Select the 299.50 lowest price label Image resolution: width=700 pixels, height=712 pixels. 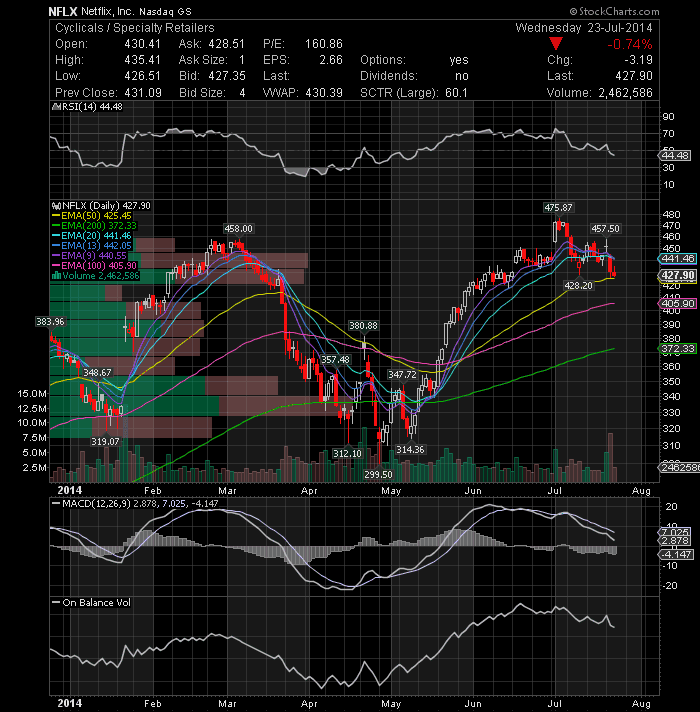click(x=378, y=475)
